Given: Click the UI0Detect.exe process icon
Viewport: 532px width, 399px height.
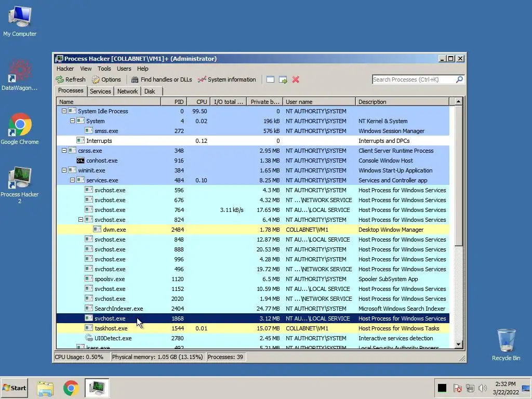Looking at the screenshot, I should click(89, 338).
